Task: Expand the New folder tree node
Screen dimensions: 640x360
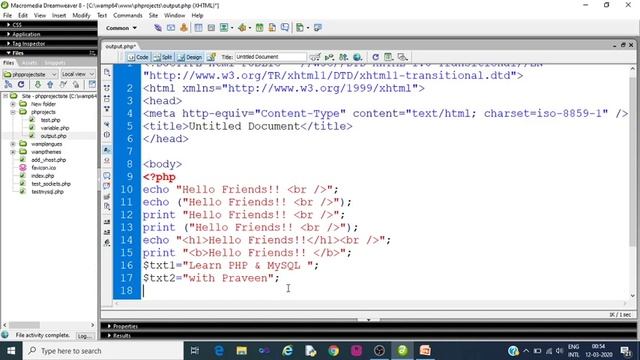Action: (13, 104)
